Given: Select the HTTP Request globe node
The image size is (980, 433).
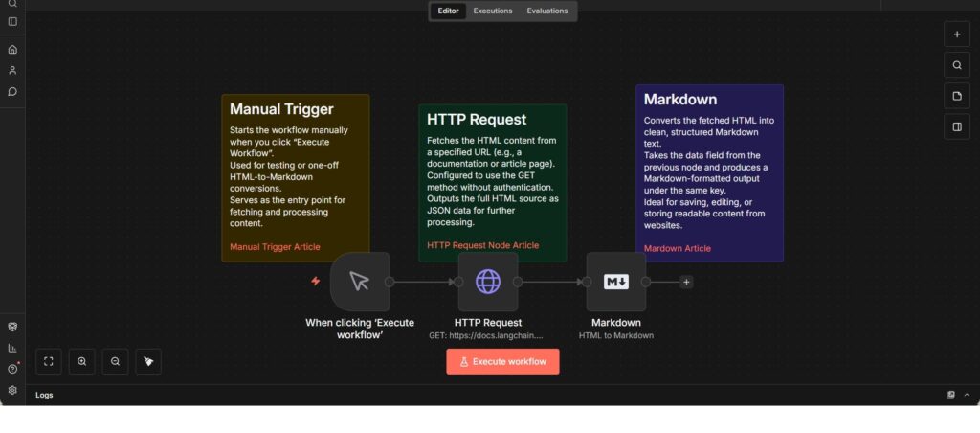Looking at the screenshot, I should click(x=487, y=281).
